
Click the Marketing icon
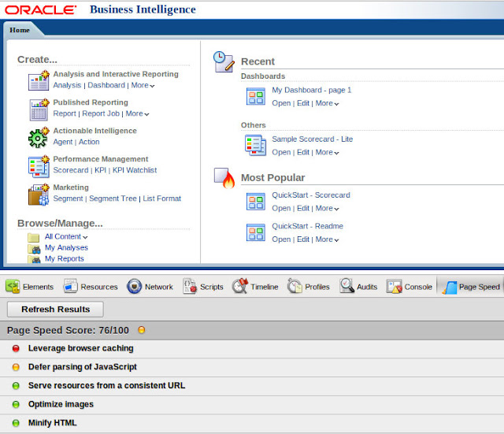click(39, 195)
